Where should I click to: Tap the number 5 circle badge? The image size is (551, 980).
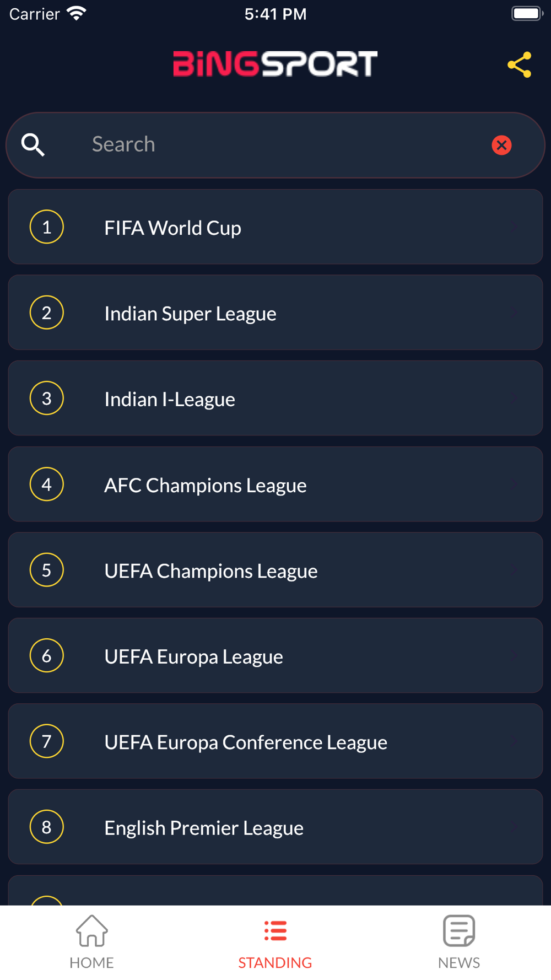(47, 570)
